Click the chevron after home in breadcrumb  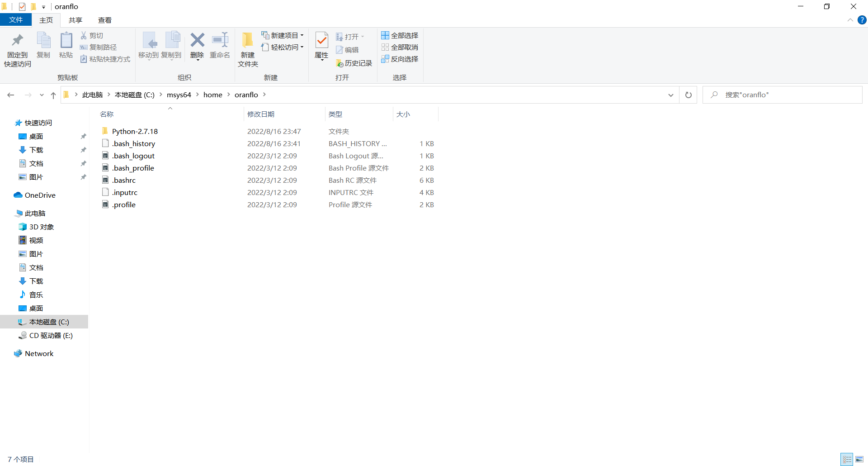[x=228, y=95]
